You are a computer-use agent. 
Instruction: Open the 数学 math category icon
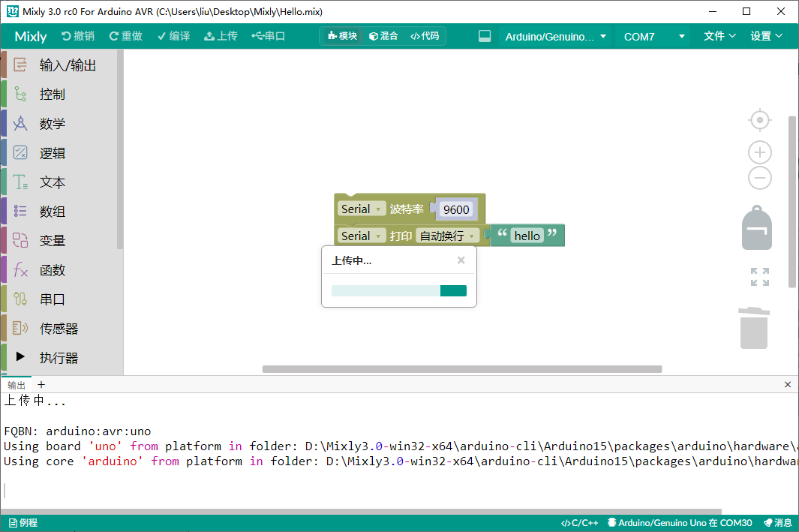20,123
